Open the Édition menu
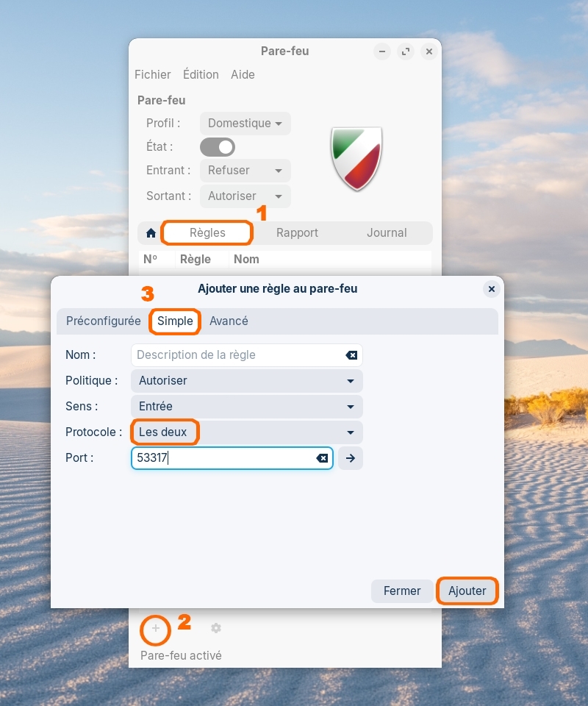This screenshot has width=588, height=706. 201,74
